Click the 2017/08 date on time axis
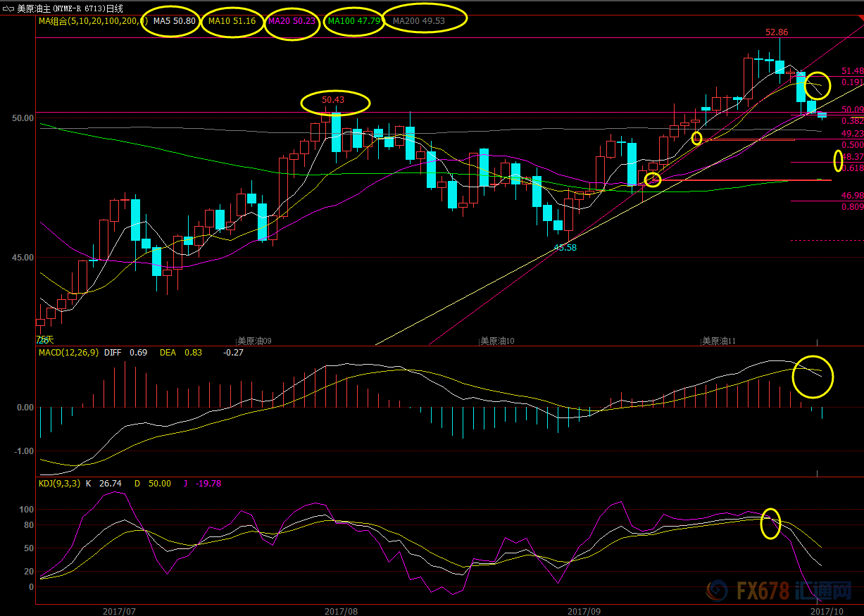The height and width of the screenshot is (616, 864). (x=341, y=610)
